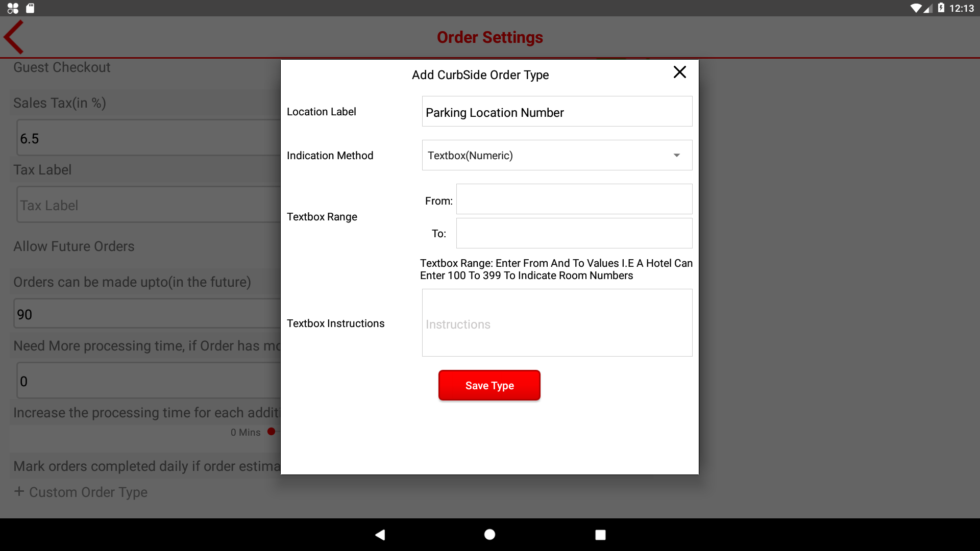This screenshot has width=980, height=551.
Task: Click the empty Tax Label input field
Action: coord(148,205)
